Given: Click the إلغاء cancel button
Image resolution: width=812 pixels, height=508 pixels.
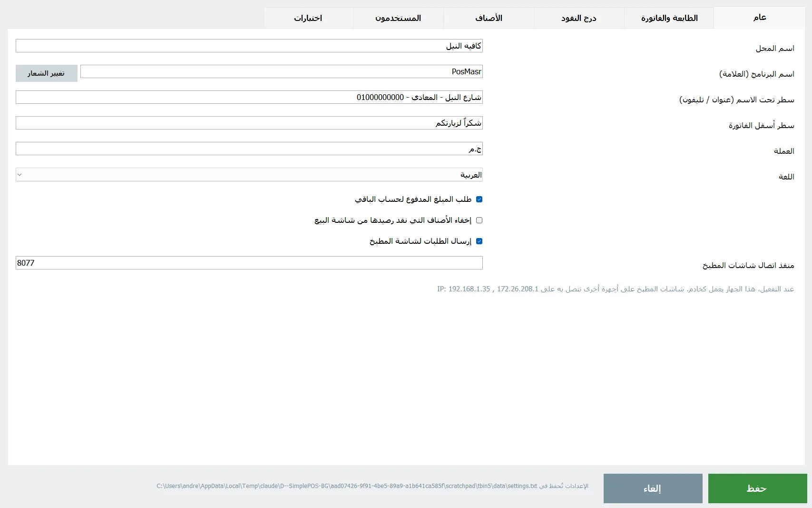Looking at the screenshot, I should pyautogui.click(x=653, y=488).
